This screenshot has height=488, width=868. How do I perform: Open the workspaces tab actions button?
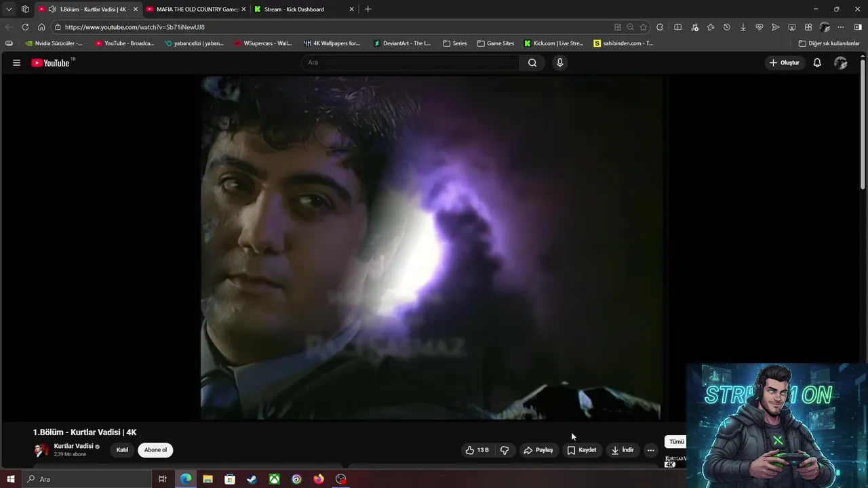(25, 9)
